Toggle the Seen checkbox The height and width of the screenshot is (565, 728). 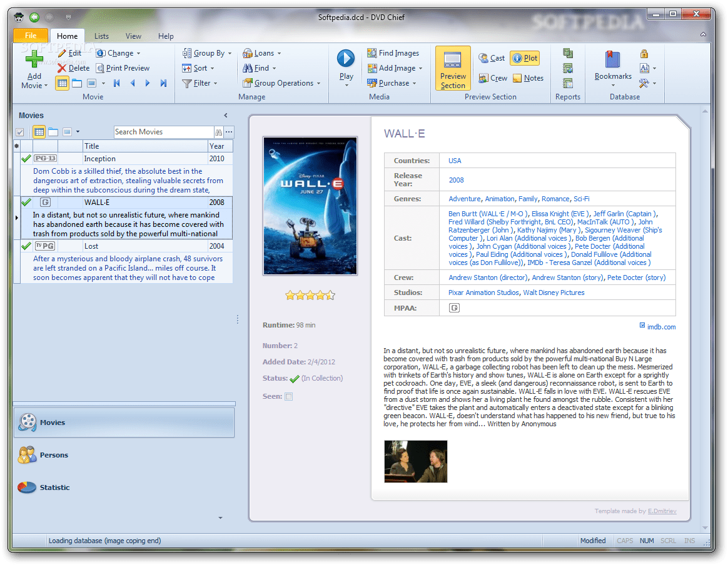(289, 397)
